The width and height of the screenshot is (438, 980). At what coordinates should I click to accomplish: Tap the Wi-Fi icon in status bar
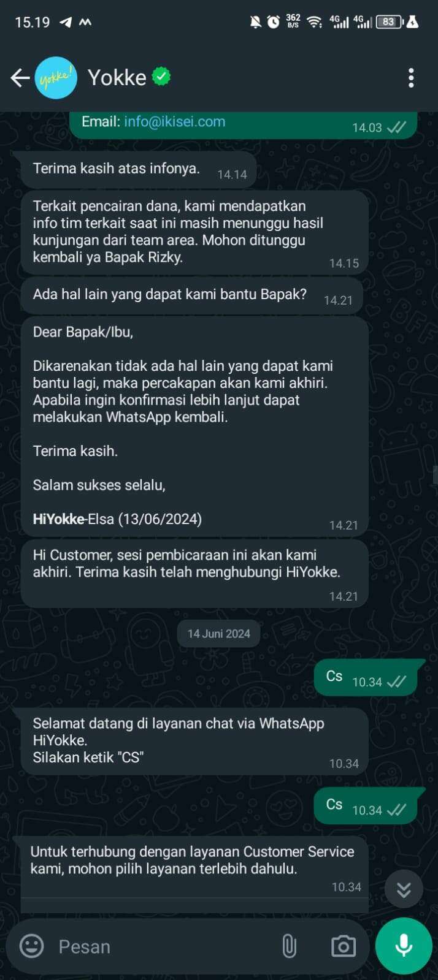314,22
